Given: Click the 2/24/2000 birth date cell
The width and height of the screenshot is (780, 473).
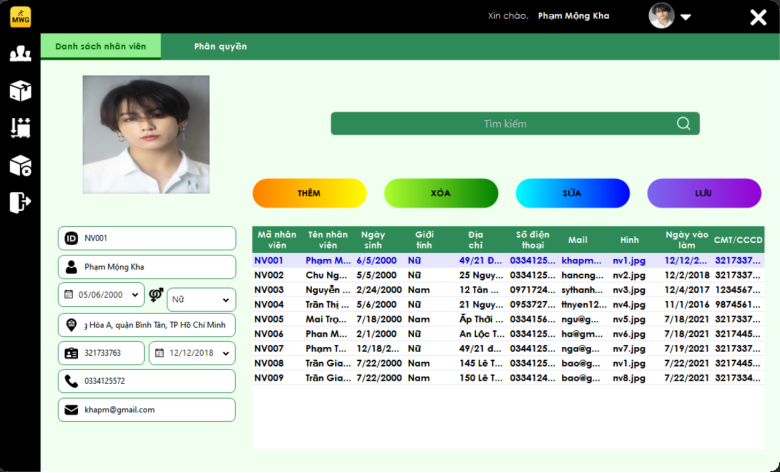Looking at the screenshot, I should point(379,289).
